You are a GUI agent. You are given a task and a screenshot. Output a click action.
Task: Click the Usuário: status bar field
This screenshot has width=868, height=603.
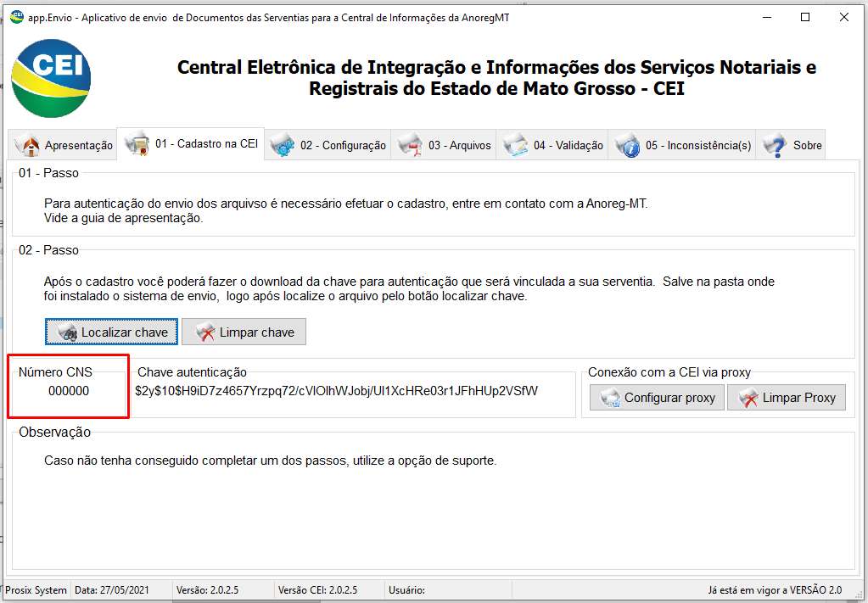[x=407, y=590]
